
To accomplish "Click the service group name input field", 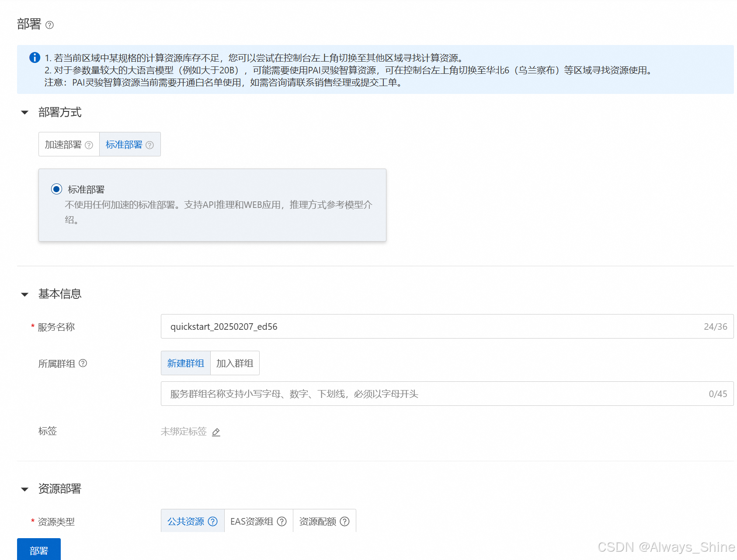I will click(x=447, y=394).
